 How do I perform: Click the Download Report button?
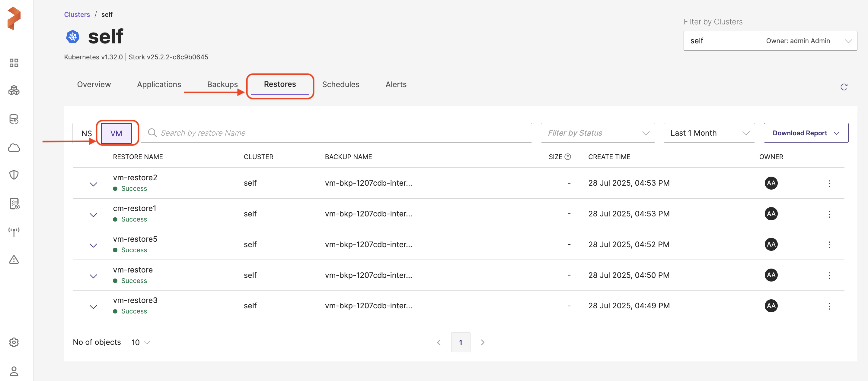click(806, 133)
